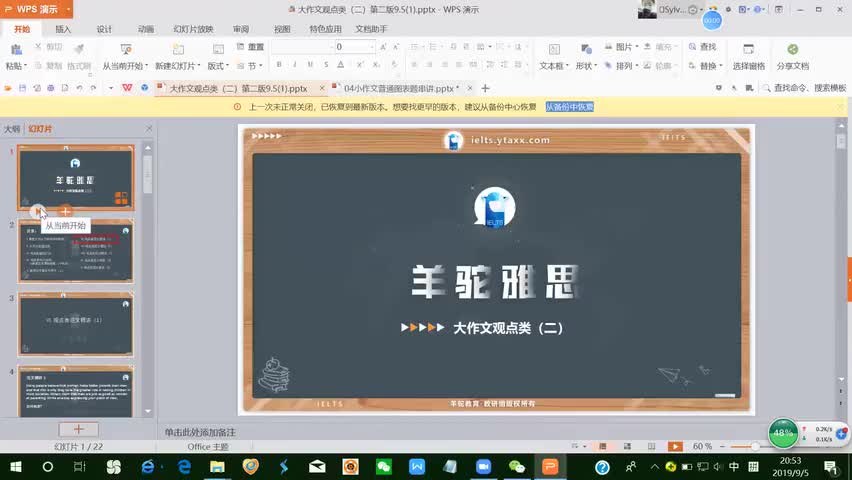
Task: Open File Explorer from the taskbar
Action: (217, 466)
